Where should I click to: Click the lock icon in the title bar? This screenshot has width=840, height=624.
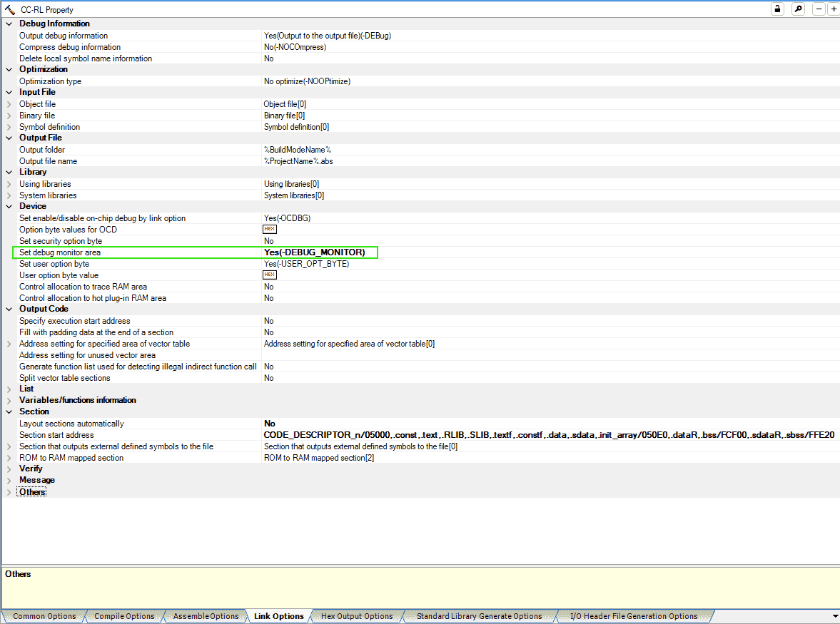(776, 9)
